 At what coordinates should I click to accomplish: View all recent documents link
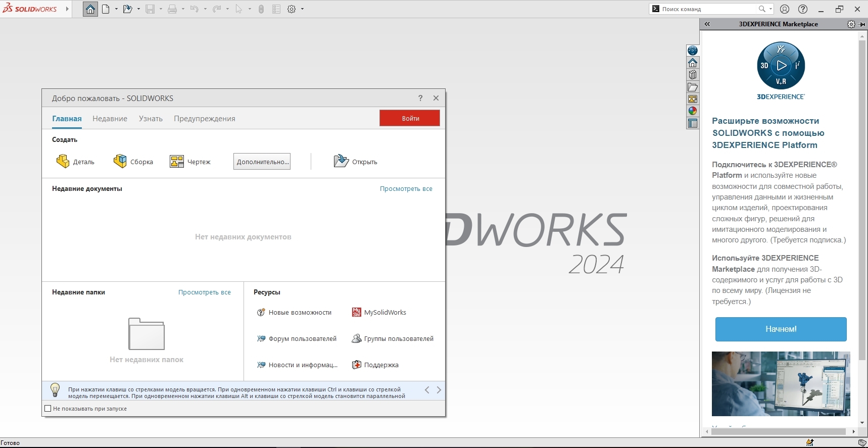pos(406,188)
